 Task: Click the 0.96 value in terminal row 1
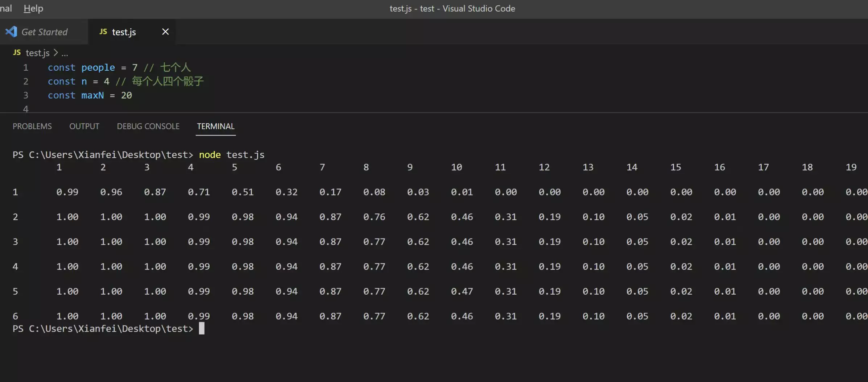click(x=111, y=192)
